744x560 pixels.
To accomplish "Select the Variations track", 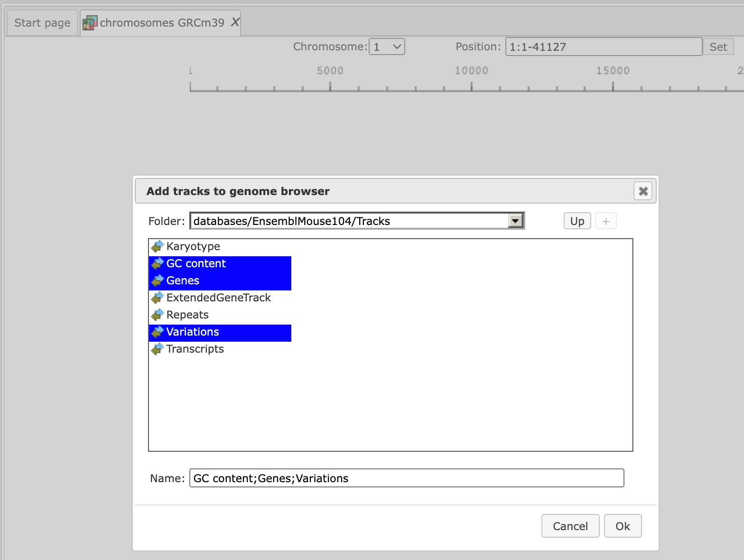I will 220,332.
